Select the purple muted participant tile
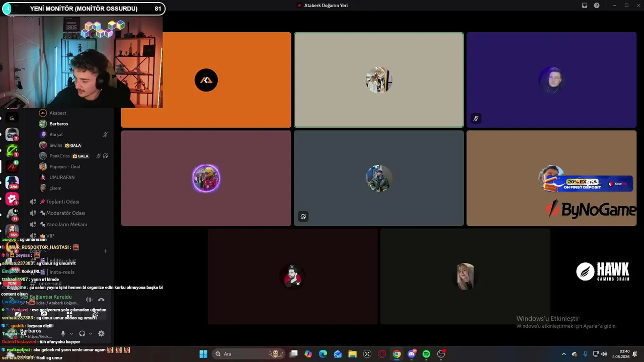The height and width of the screenshot is (362, 644). [x=551, y=80]
